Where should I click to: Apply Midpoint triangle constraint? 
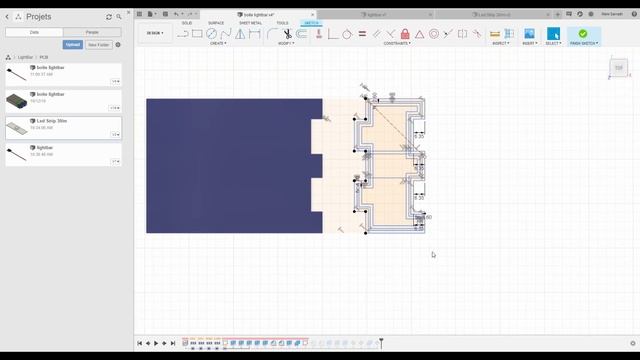coord(420,34)
